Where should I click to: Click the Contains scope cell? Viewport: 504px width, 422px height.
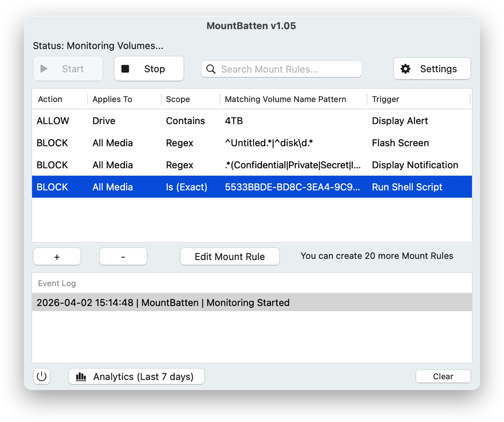[x=185, y=121]
